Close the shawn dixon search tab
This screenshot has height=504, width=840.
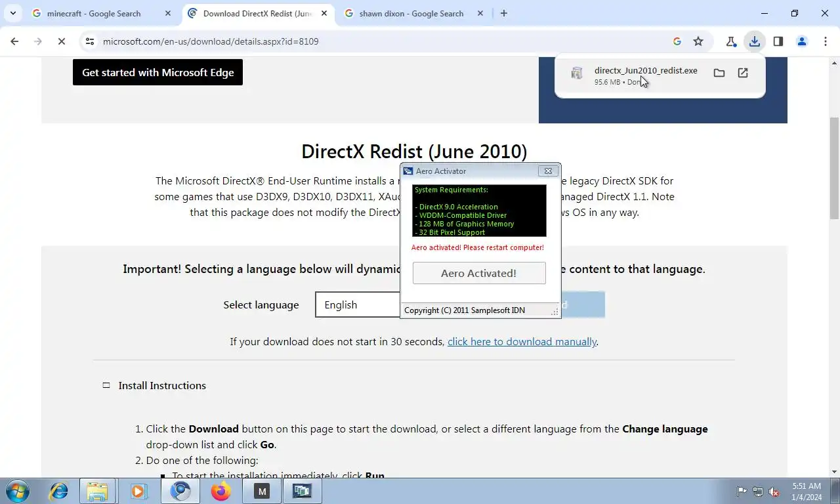pos(480,13)
